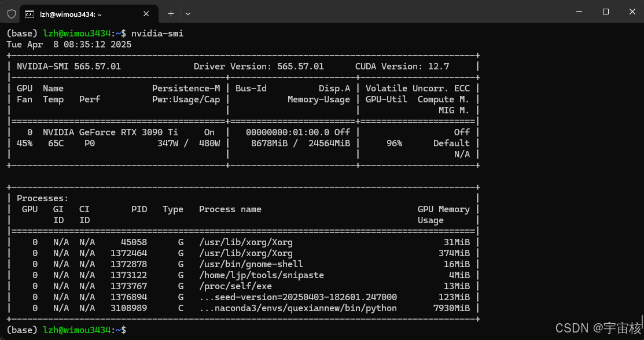Click the "...seed-version=20250403-182601.247000" process name
The width and height of the screenshot is (644, 340).
298,297
